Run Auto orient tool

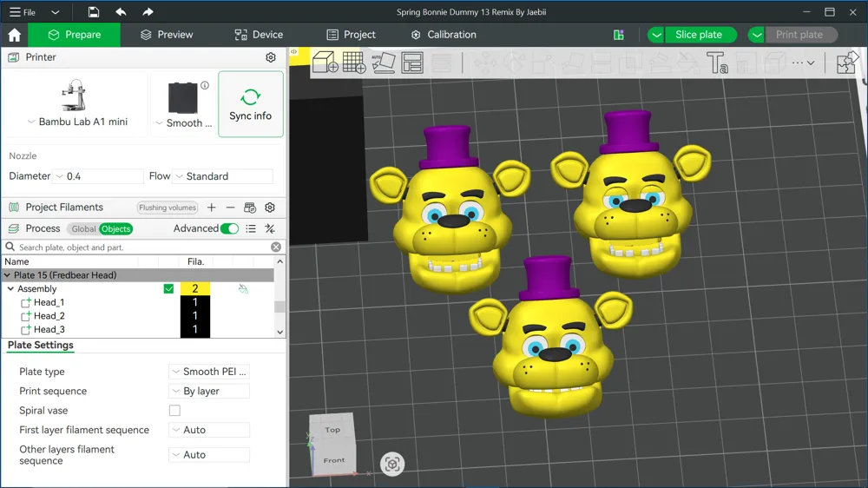383,62
